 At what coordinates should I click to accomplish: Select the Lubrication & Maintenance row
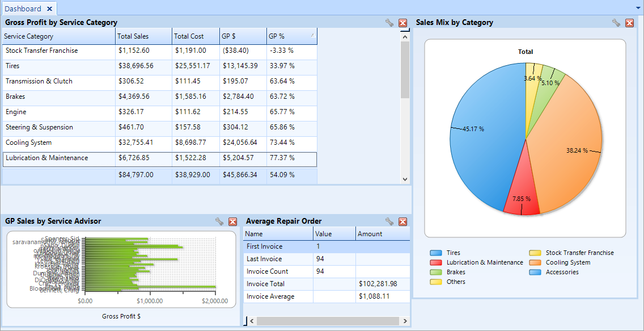click(57, 158)
